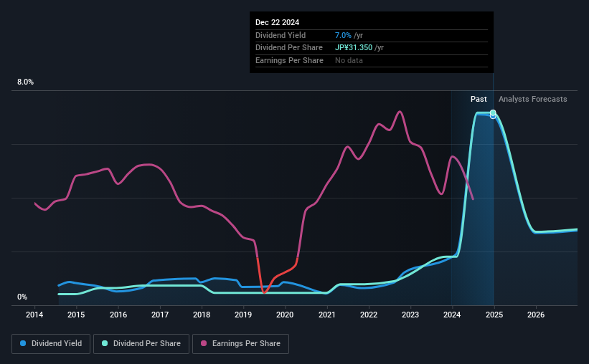This screenshot has width=589, height=364.
Task: Click the 7.0% dividend yield value in tooltip
Action: point(343,35)
